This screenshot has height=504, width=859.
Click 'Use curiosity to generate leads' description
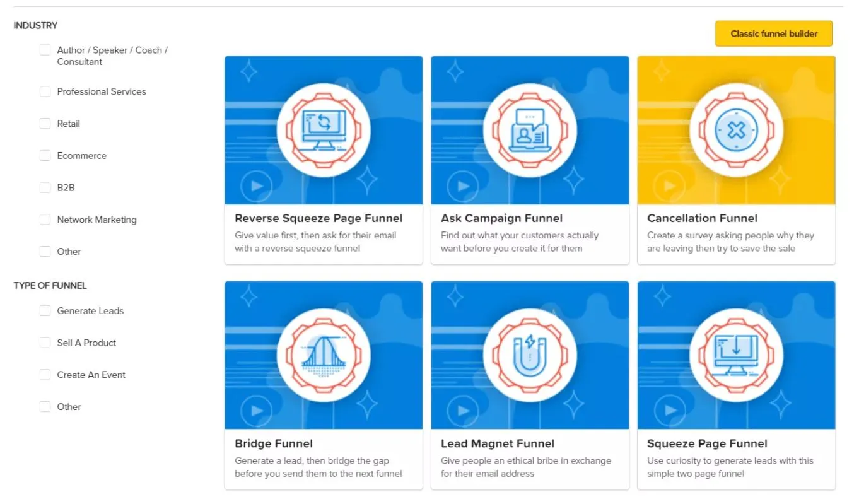coord(730,467)
